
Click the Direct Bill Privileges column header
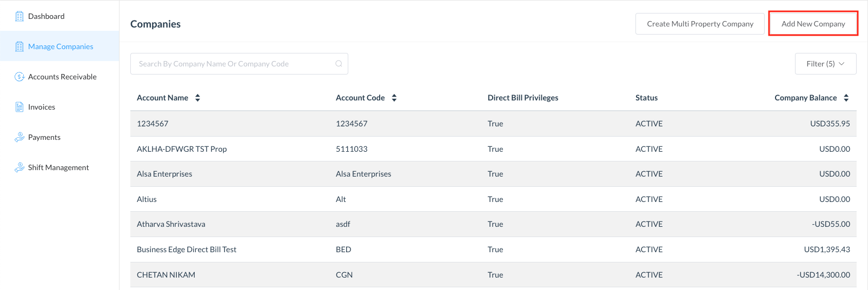tap(522, 98)
